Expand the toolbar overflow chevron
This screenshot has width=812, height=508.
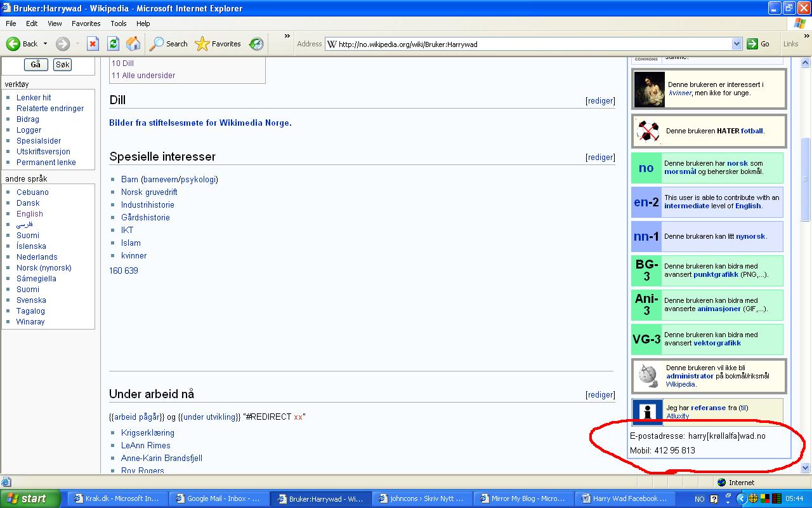click(287, 37)
